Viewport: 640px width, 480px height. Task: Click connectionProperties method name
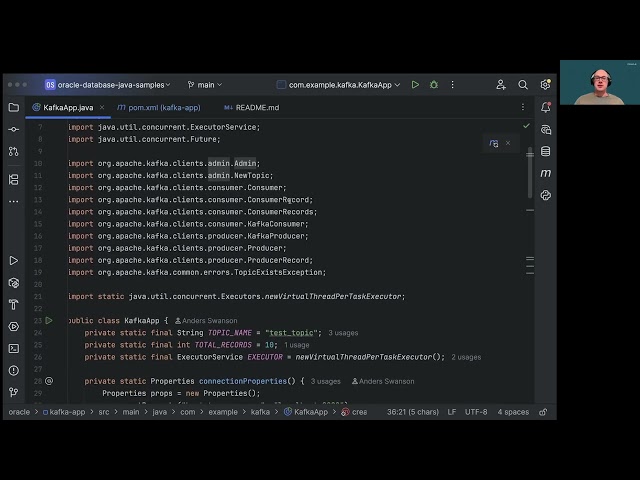(x=243, y=381)
